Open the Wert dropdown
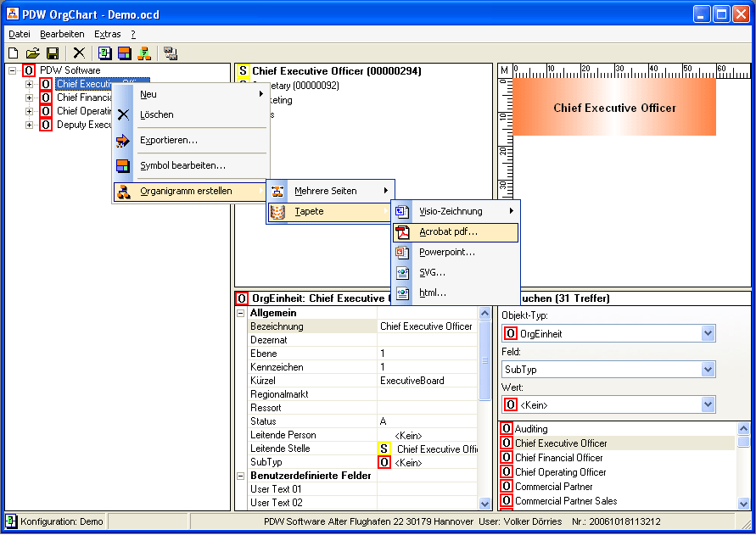This screenshot has height=535, width=756. coord(708,405)
